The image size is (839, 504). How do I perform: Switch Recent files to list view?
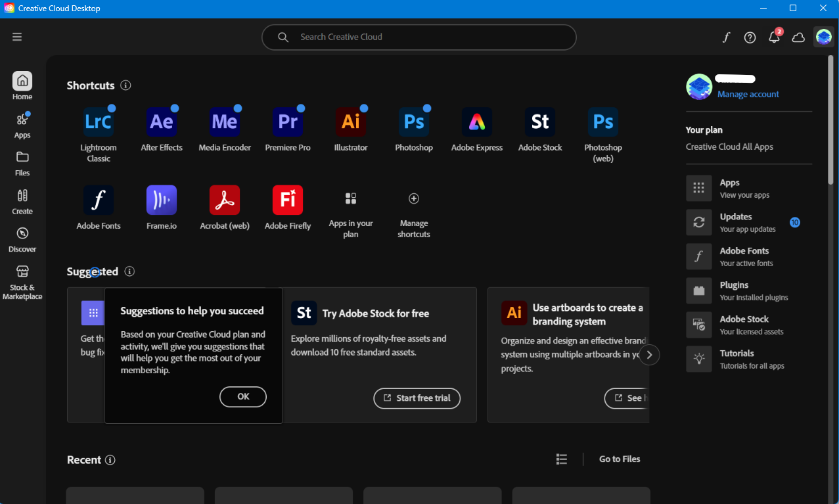click(x=562, y=459)
